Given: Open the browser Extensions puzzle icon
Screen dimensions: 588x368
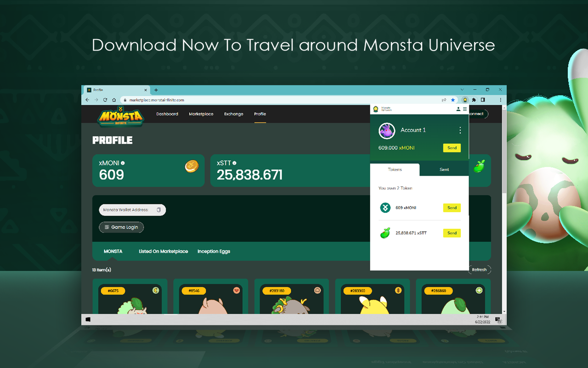Looking at the screenshot, I should click(474, 100).
